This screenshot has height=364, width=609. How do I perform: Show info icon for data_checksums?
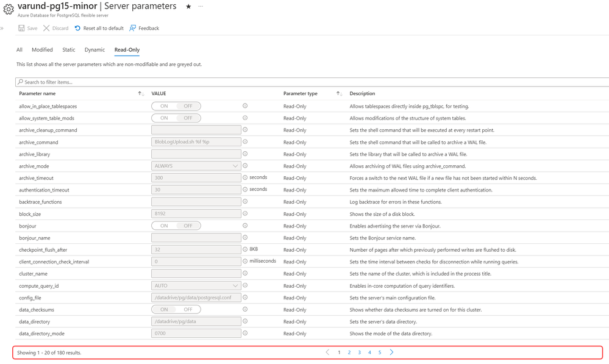(245, 309)
